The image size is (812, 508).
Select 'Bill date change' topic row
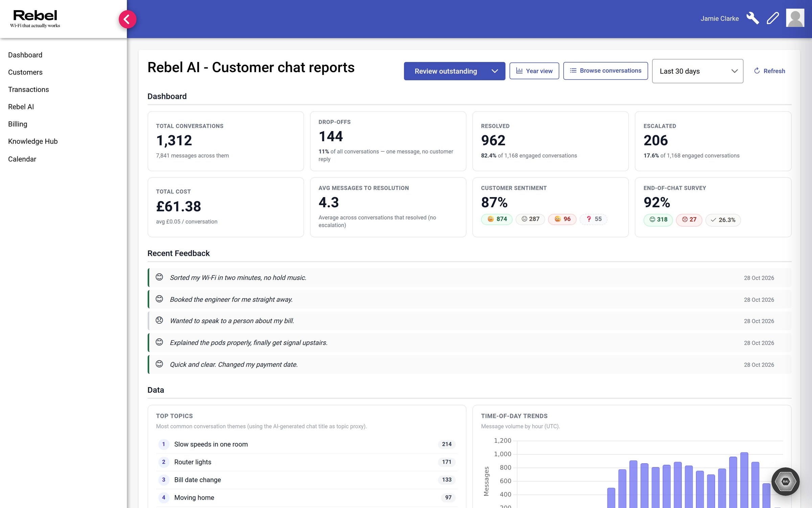[307, 480]
